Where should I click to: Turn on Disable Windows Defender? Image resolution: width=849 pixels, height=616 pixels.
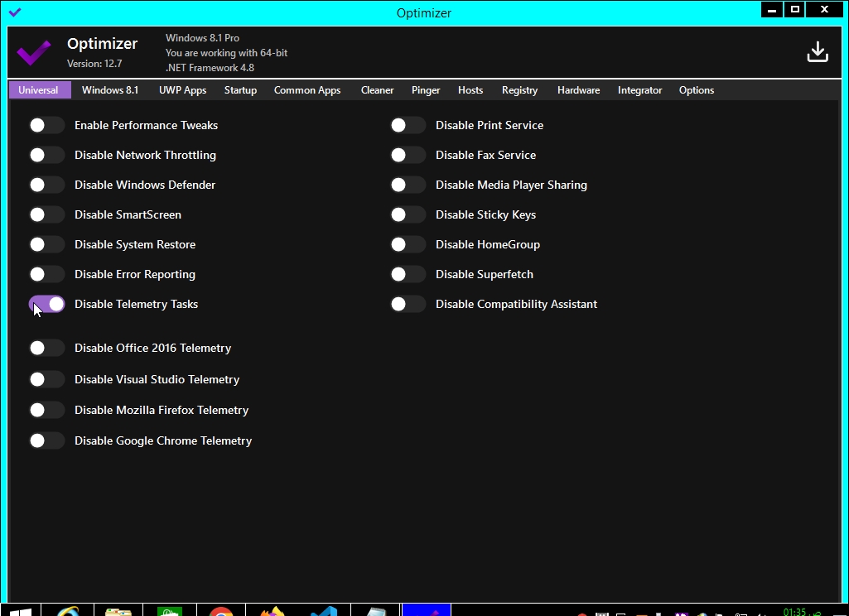(46, 185)
